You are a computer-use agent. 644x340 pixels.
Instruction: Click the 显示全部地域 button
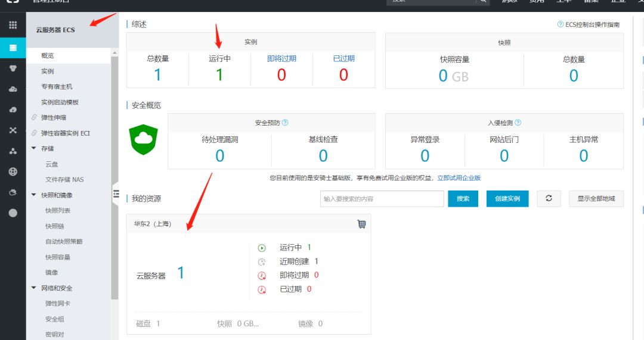(x=596, y=198)
